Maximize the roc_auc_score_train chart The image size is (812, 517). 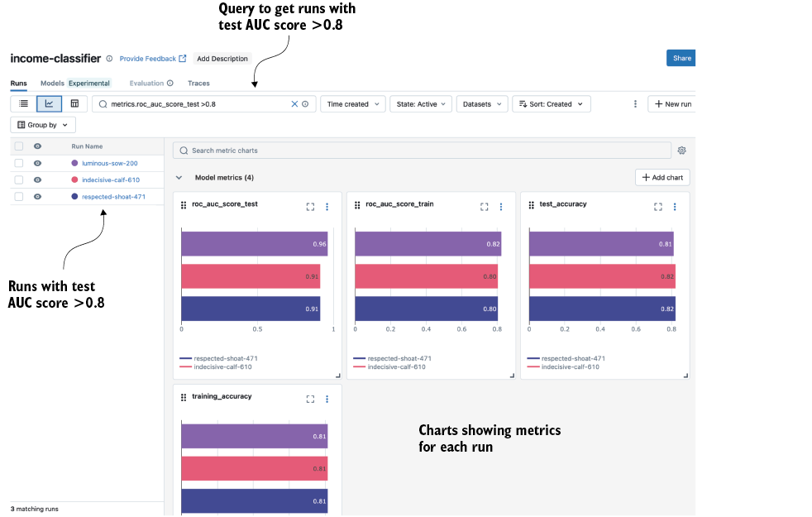tap(485, 207)
